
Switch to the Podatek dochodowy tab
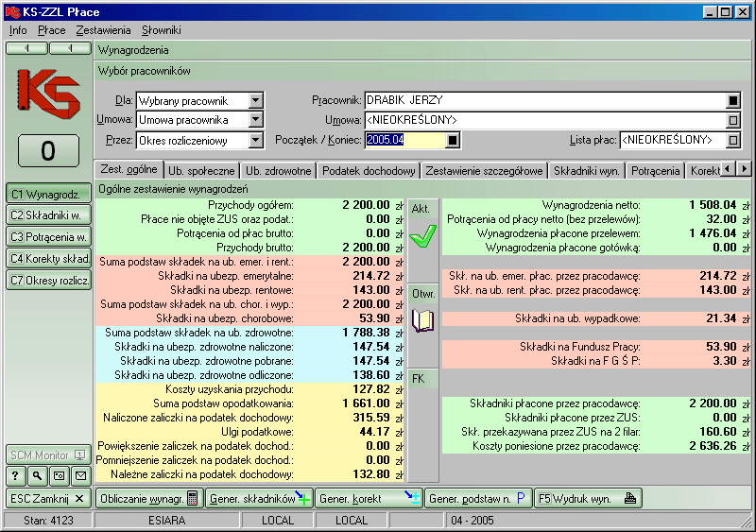tap(369, 171)
